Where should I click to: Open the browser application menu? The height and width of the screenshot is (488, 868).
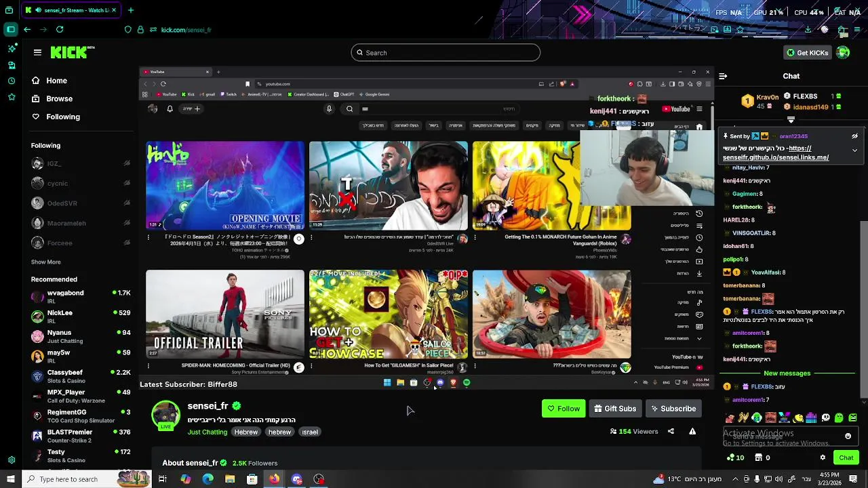pyautogui.click(x=856, y=30)
